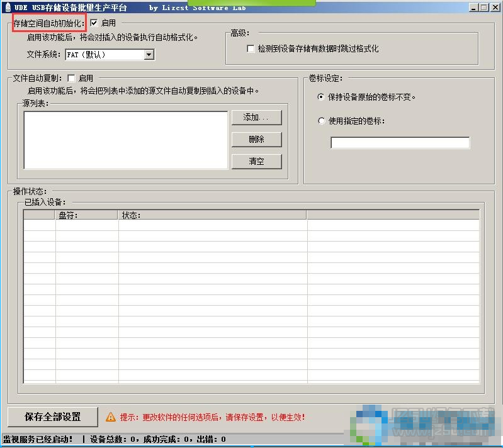
Task: Click status text 监视服务已经启动!
Action: tap(38, 439)
